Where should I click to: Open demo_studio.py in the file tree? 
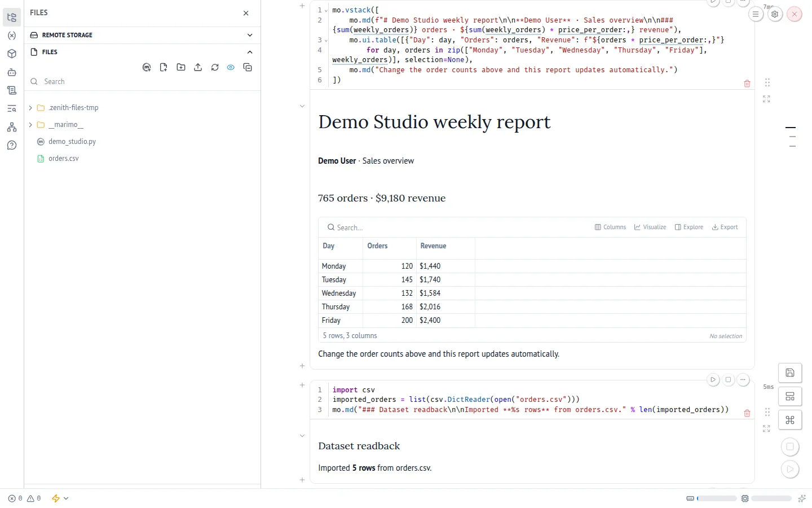pyautogui.click(x=72, y=142)
